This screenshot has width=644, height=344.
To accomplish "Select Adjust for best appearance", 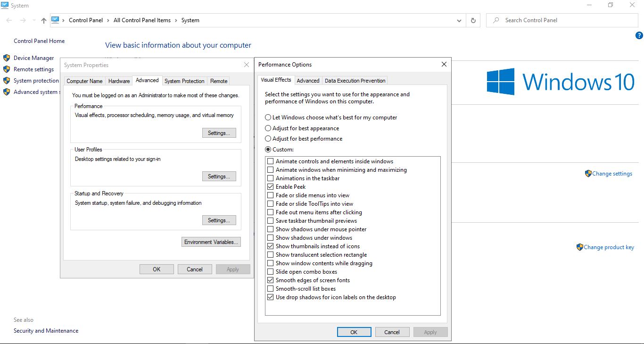I will tap(268, 128).
